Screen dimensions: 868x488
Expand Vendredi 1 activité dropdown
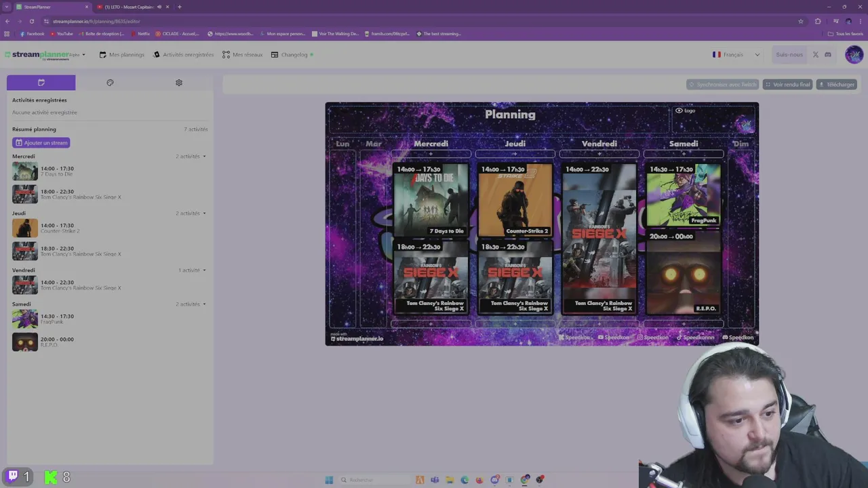point(192,270)
